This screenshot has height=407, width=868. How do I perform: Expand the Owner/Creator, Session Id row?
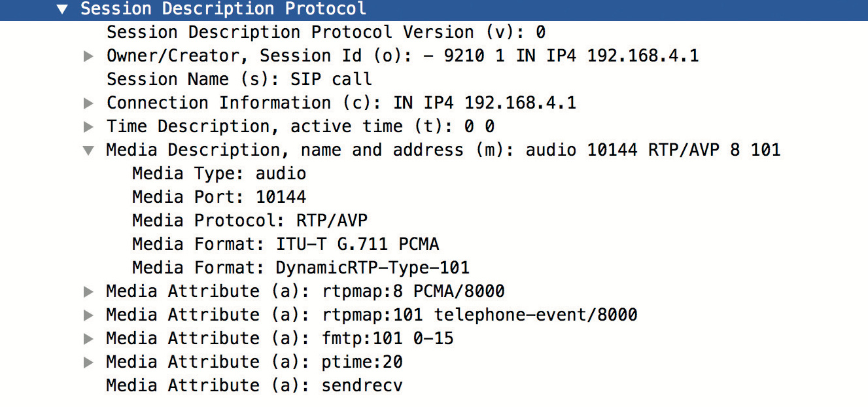(x=89, y=56)
